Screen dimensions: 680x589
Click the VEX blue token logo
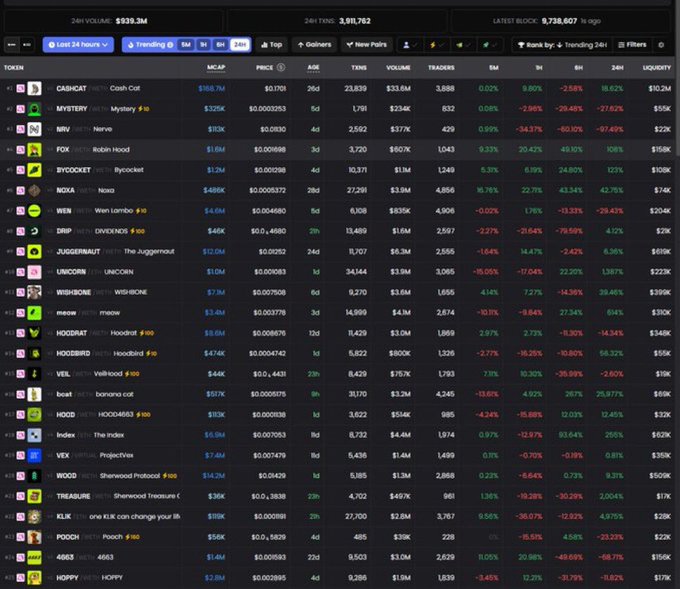[x=34, y=455]
